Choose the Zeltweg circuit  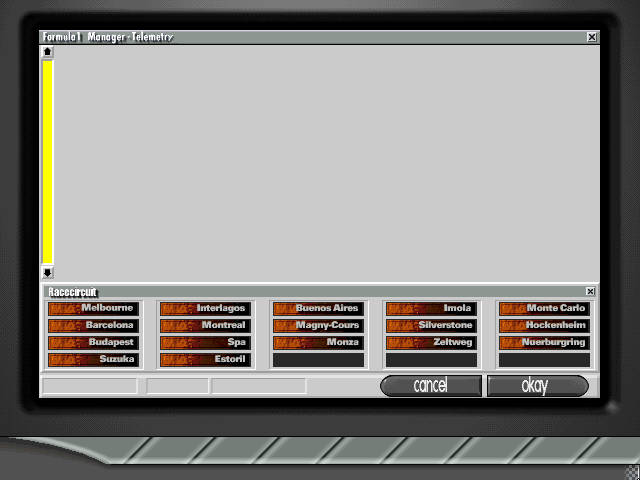tap(431, 343)
